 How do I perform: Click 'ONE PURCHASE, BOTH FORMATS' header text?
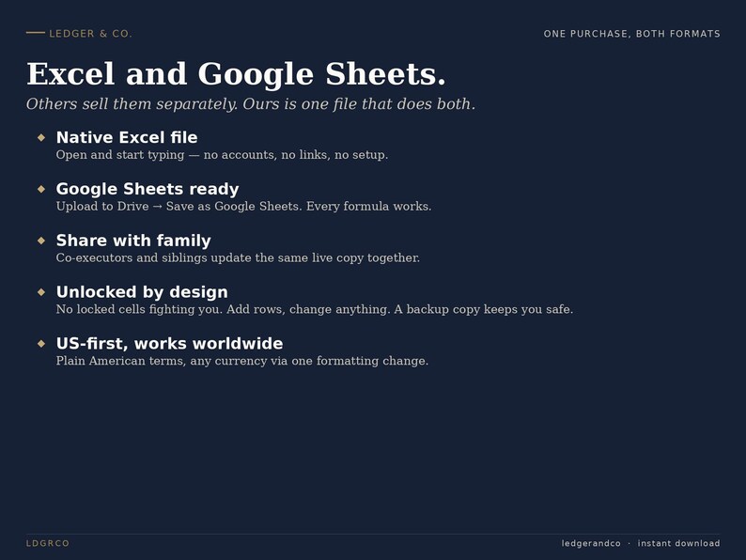[x=631, y=34]
